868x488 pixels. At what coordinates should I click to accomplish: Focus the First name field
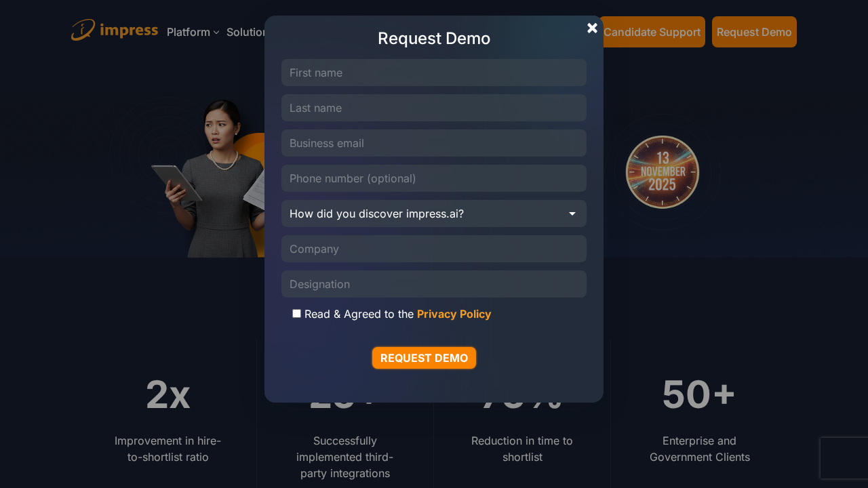pyautogui.click(x=433, y=73)
